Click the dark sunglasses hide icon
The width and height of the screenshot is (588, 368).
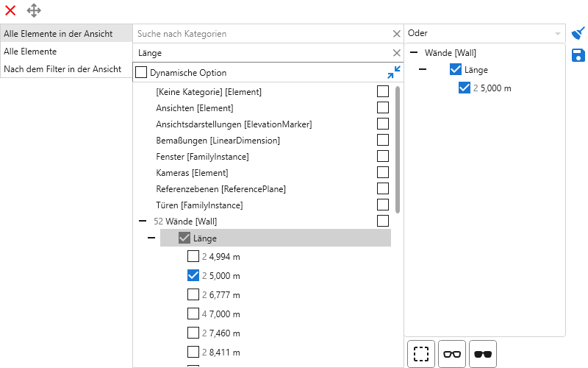[483, 354]
